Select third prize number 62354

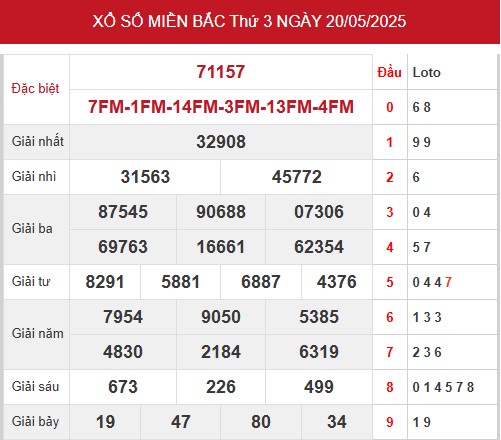pyautogui.click(x=319, y=247)
